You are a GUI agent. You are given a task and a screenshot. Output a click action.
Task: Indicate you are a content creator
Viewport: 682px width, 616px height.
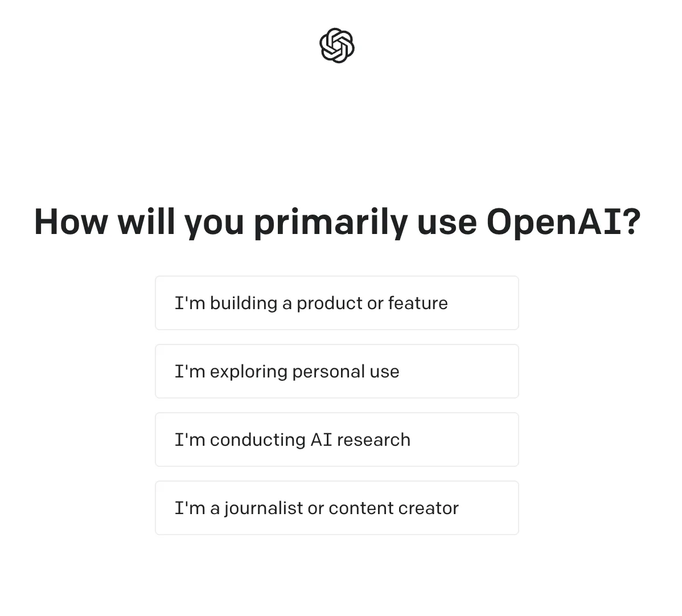[x=337, y=508]
